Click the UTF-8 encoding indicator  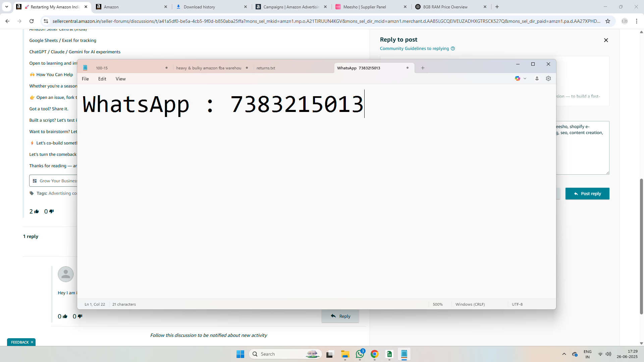click(x=517, y=304)
